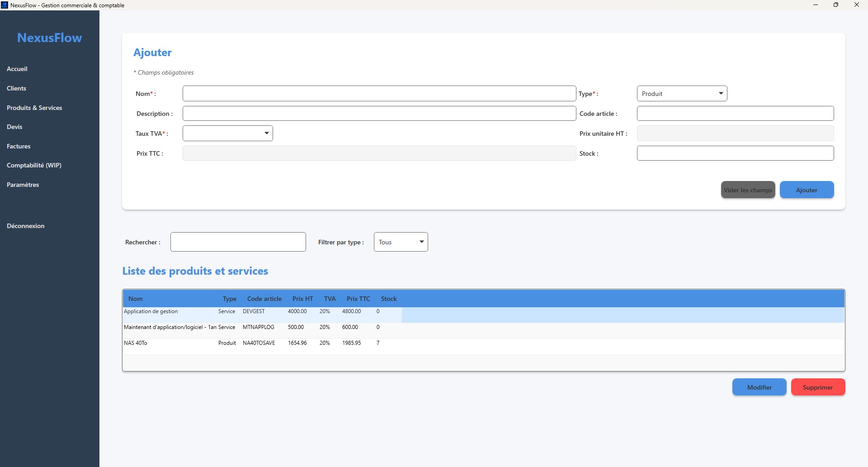Image resolution: width=868 pixels, height=467 pixels.
Task: Click the 4000.00 Prix HT cell
Action: pyautogui.click(x=297, y=311)
